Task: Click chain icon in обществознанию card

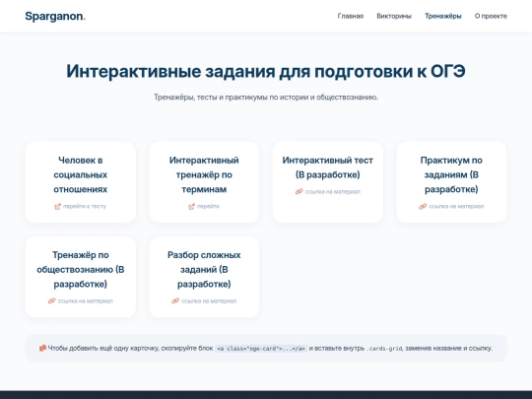Action: point(51,300)
